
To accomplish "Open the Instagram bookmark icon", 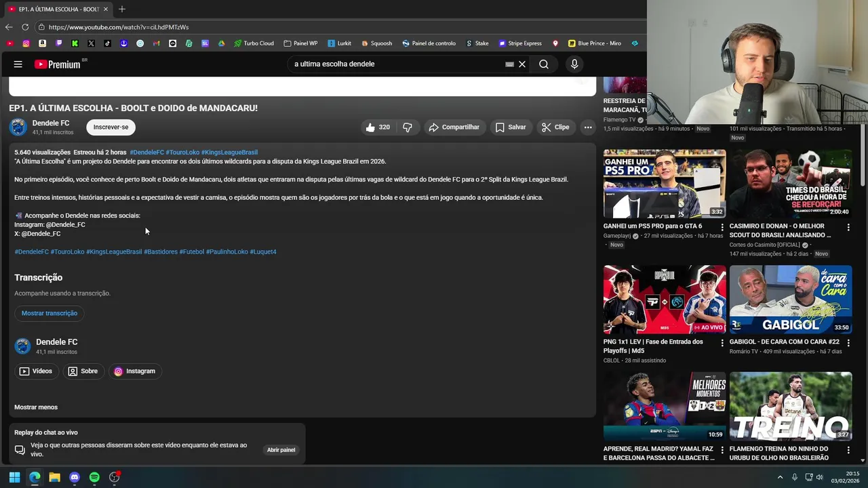I will [26, 43].
